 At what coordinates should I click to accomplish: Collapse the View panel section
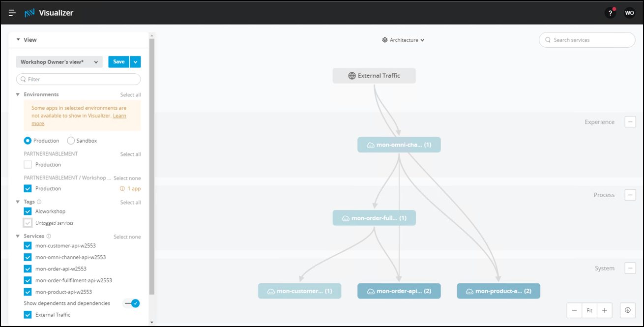click(18, 40)
